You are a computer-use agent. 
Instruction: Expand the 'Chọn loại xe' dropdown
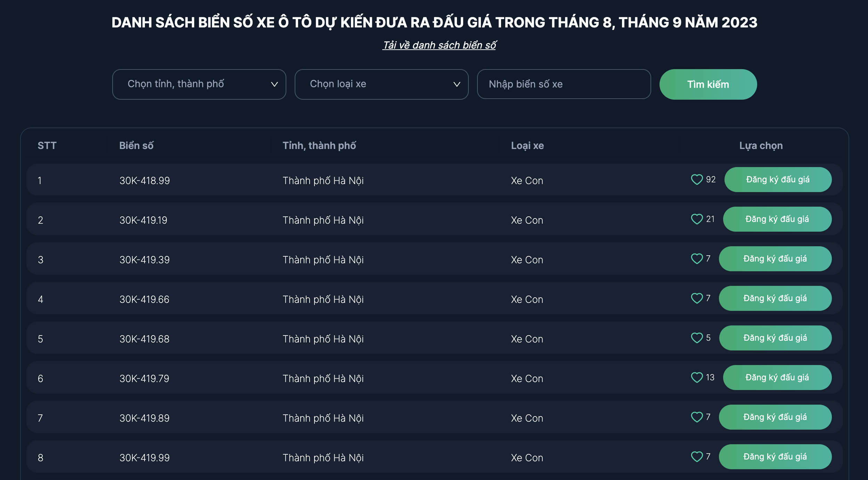[381, 84]
